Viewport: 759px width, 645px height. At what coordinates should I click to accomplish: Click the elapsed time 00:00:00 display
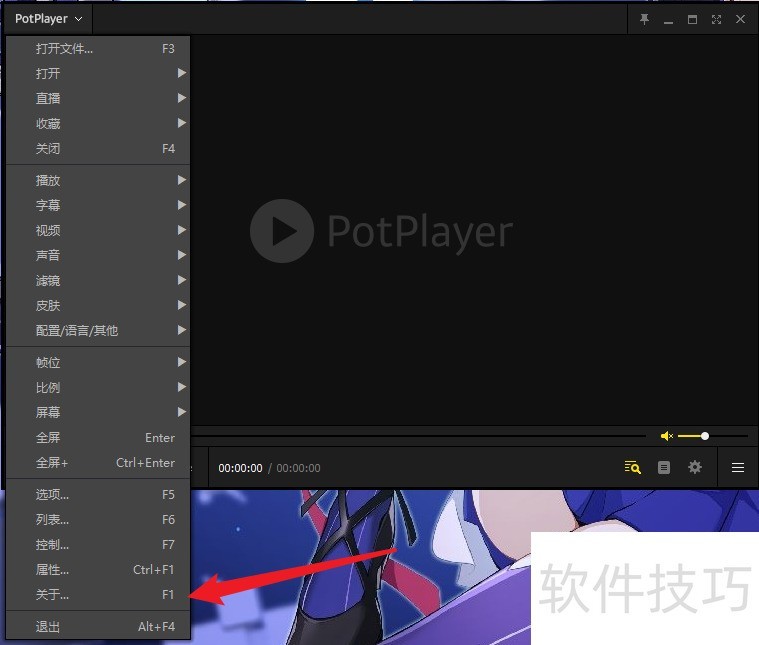coord(240,468)
